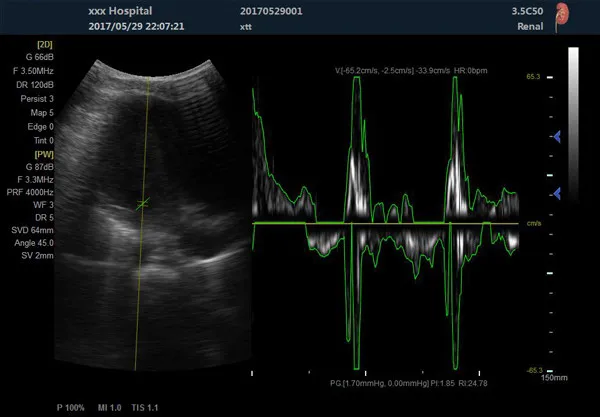600x417 pixels.
Task: Click the lower blue focus arrow marker
Action: coord(553,191)
